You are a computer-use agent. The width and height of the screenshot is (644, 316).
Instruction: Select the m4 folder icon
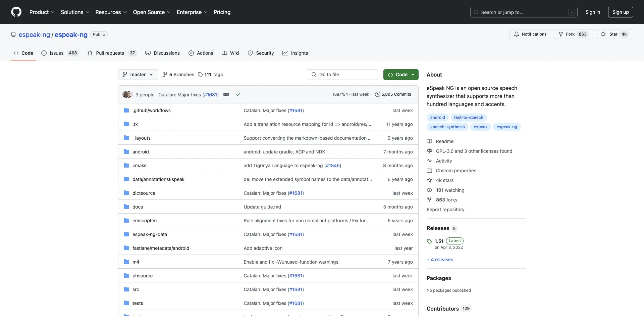126,262
